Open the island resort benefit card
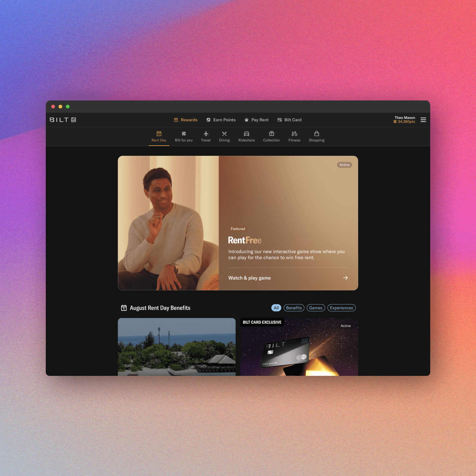This screenshot has height=476, width=476. [x=177, y=347]
